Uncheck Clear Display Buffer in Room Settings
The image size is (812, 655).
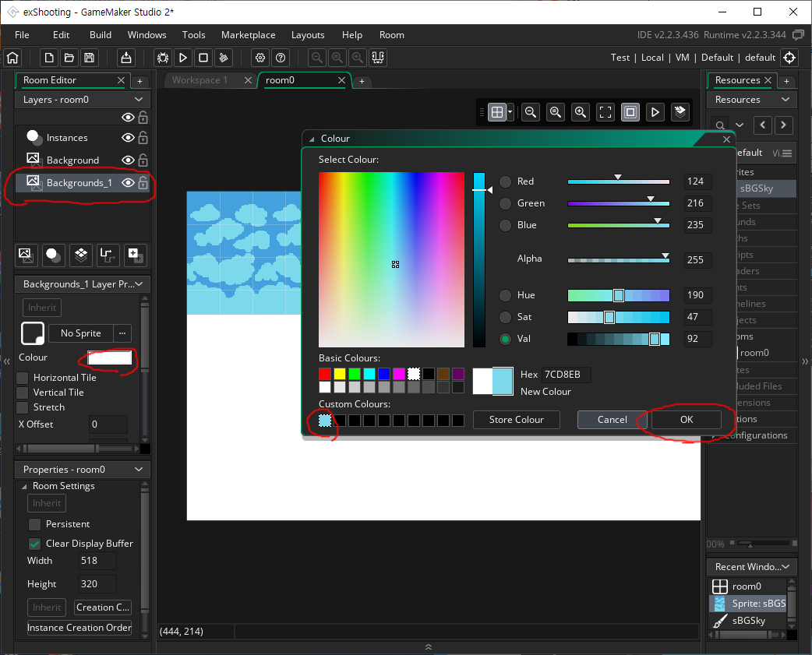33,543
